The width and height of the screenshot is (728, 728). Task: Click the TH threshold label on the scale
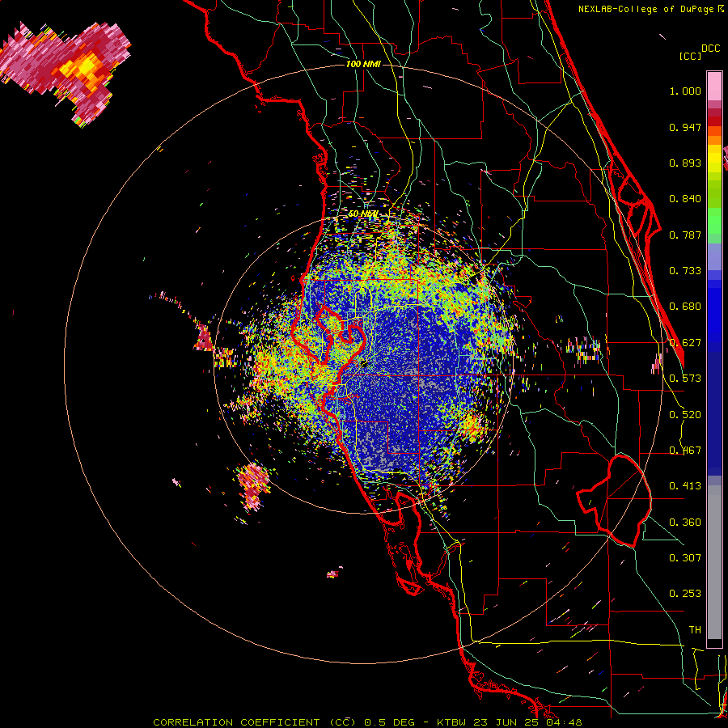[x=695, y=630]
